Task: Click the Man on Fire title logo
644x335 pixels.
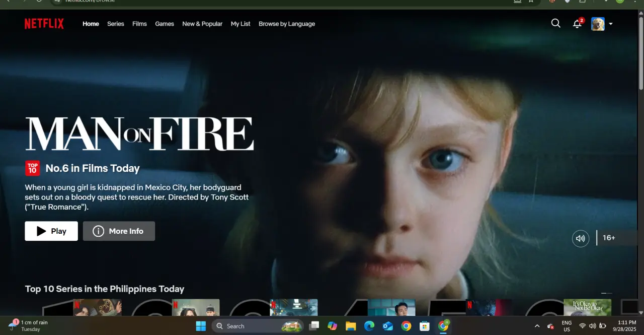Action: (139, 134)
